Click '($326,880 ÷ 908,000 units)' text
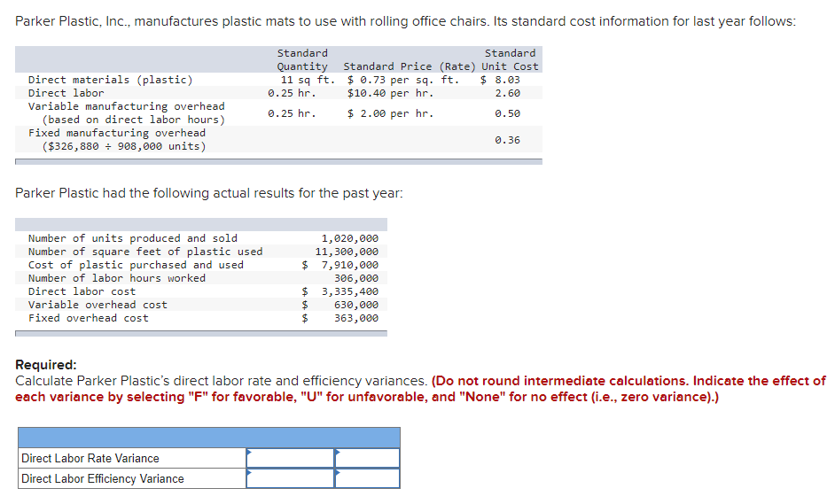Viewport: 835px width, 504px height. [123, 146]
